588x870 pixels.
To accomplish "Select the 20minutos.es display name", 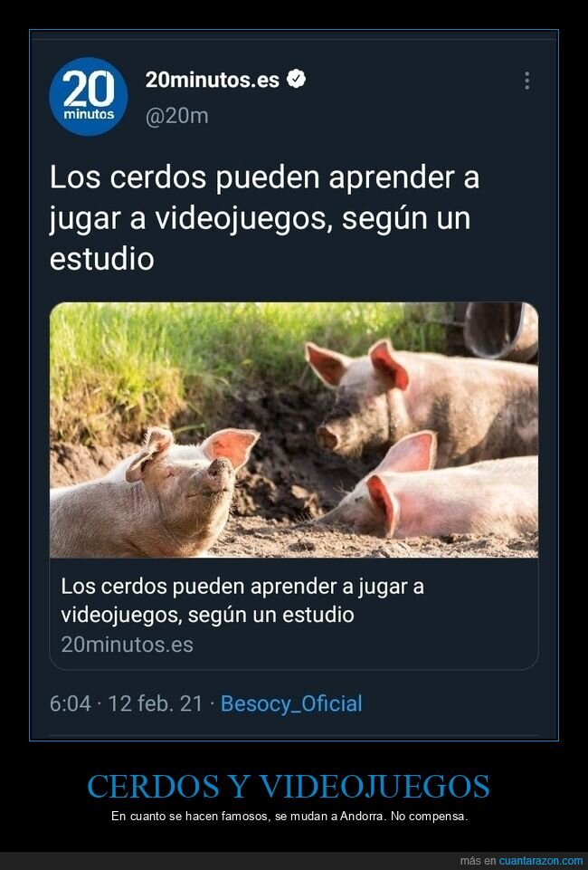I will [x=213, y=80].
